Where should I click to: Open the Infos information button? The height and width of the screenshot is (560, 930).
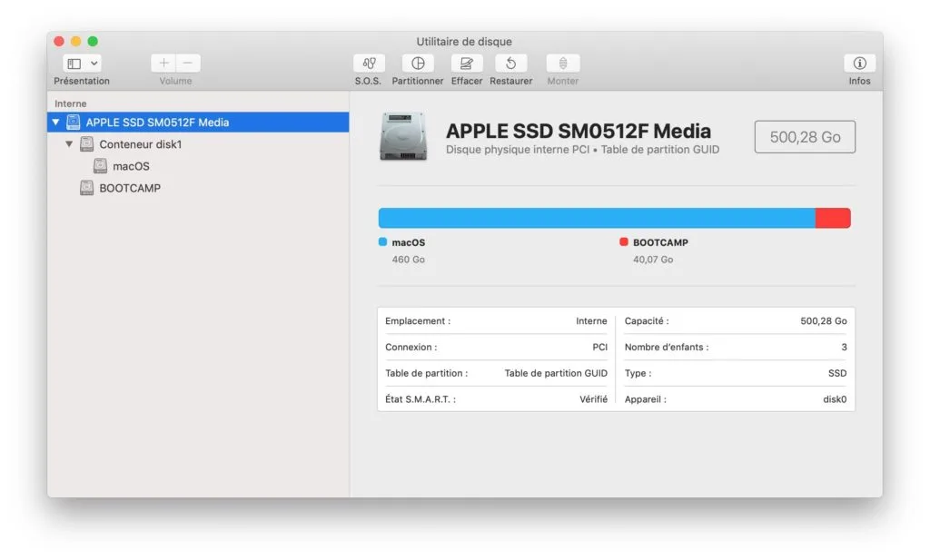pos(859,63)
